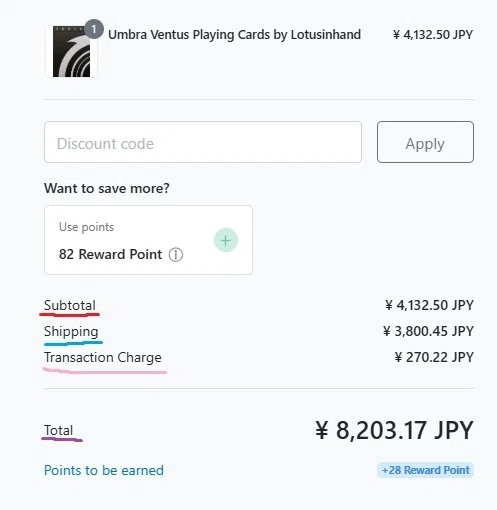
Task: Click the product price at top right
Action: (x=433, y=35)
